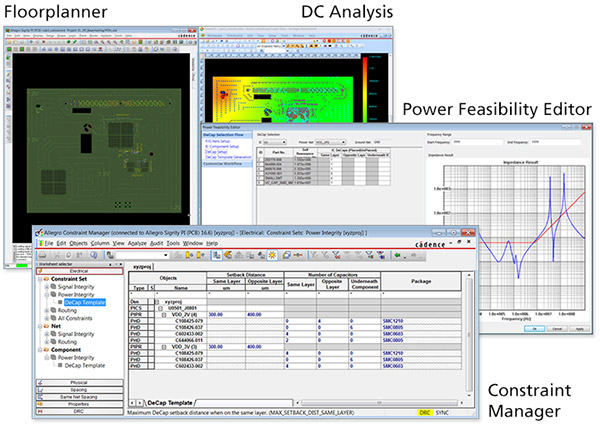Click DeCap Template Generation link in workflow
This screenshot has height=429, width=600.
pyautogui.click(x=228, y=157)
